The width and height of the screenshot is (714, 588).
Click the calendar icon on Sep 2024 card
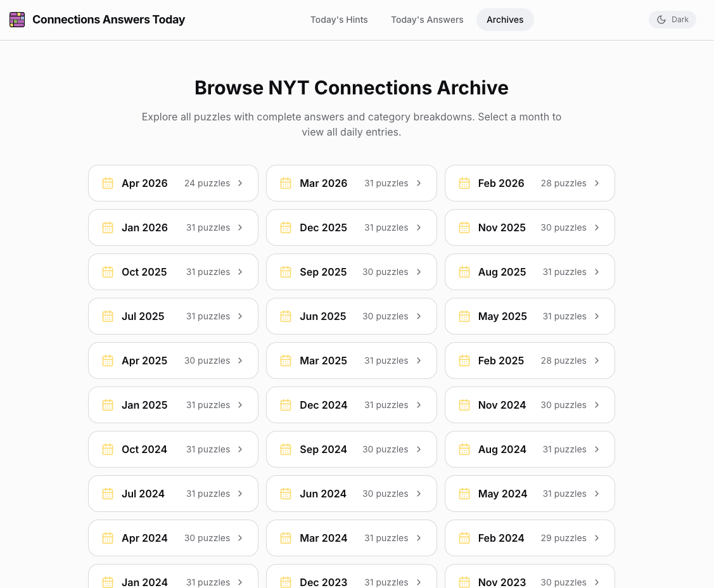[x=286, y=449]
